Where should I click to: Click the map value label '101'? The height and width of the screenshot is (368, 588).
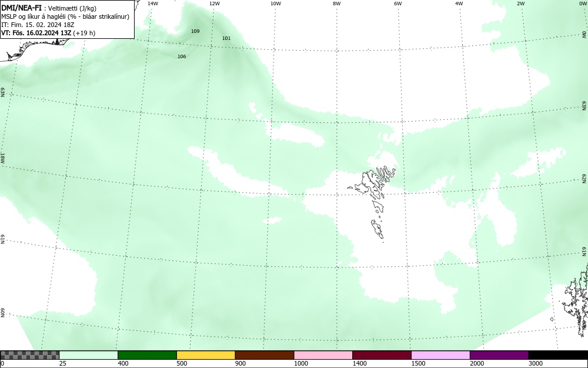226,38
